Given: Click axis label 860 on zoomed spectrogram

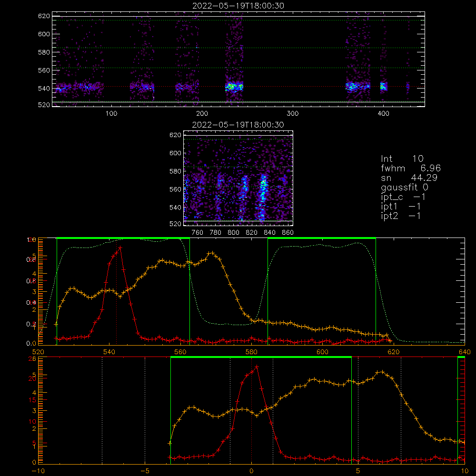Looking at the screenshot, I should pos(288,233).
